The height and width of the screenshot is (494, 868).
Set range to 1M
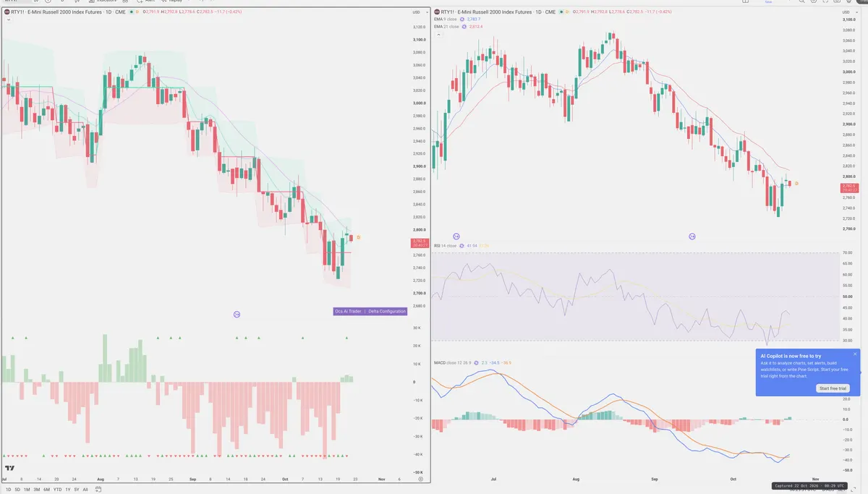pyautogui.click(x=27, y=490)
